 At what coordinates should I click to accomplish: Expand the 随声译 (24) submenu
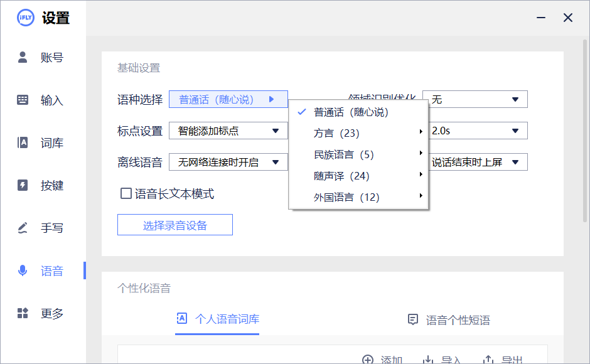[358, 176]
